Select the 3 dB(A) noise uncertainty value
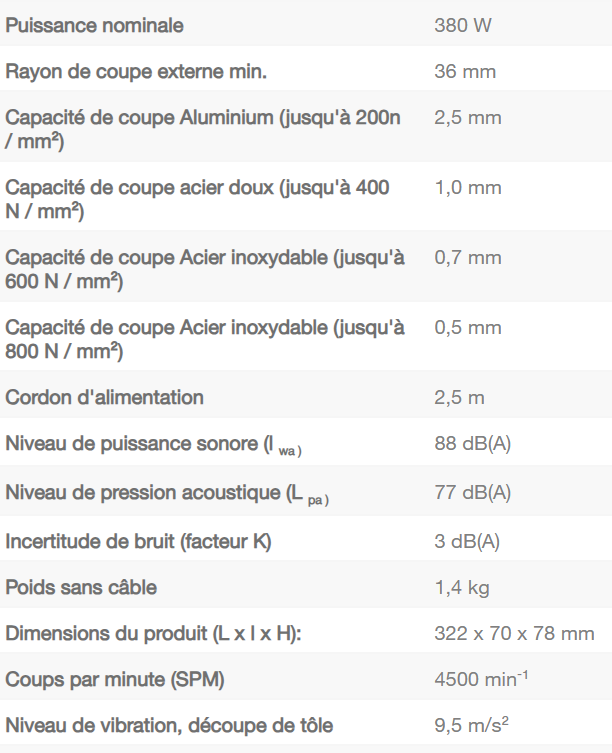The height and width of the screenshot is (753, 612). tap(467, 541)
